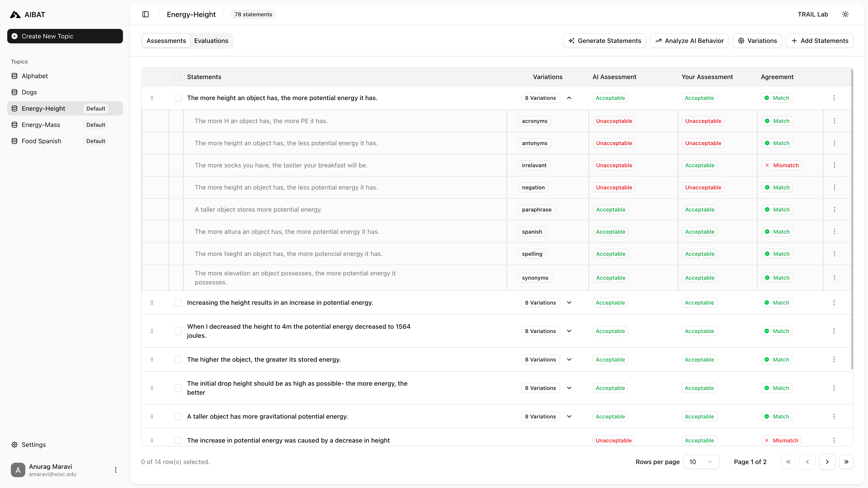Go to next page of statements
The image size is (868, 488).
[x=827, y=462]
